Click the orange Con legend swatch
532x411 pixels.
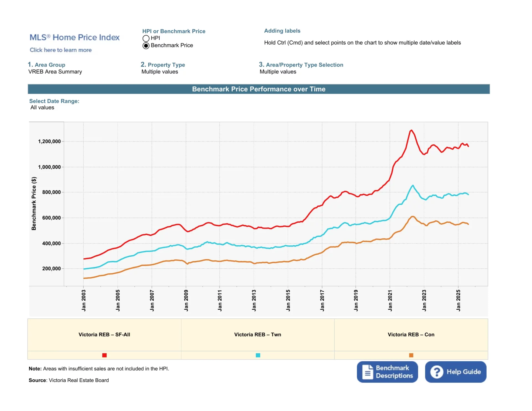pyautogui.click(x=411, y=355)
